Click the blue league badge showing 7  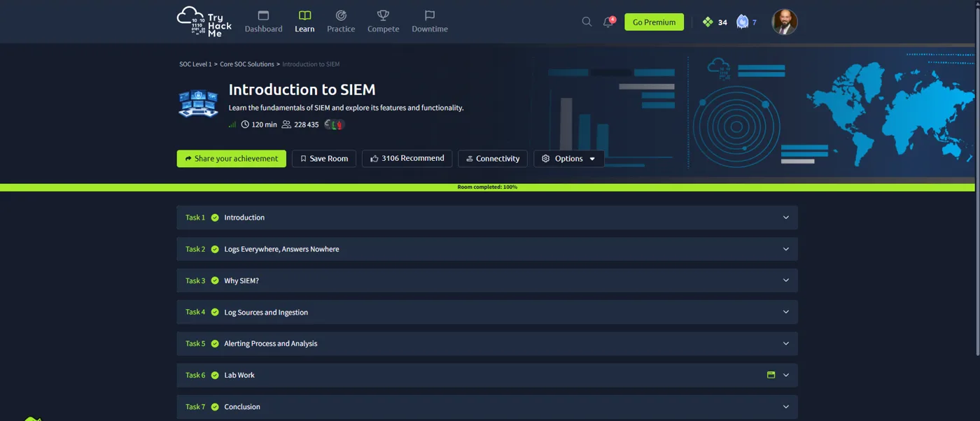pyautogui.click(x=743, y=22)
